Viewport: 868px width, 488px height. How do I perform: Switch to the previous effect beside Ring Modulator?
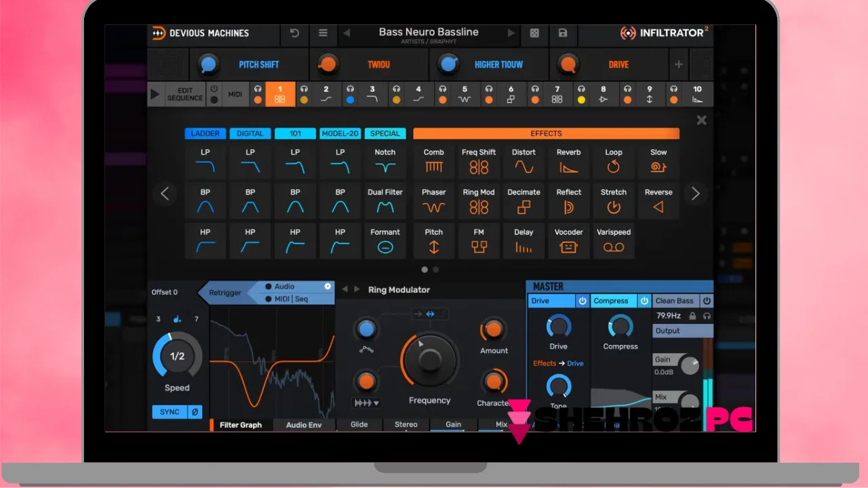point(344,289)
